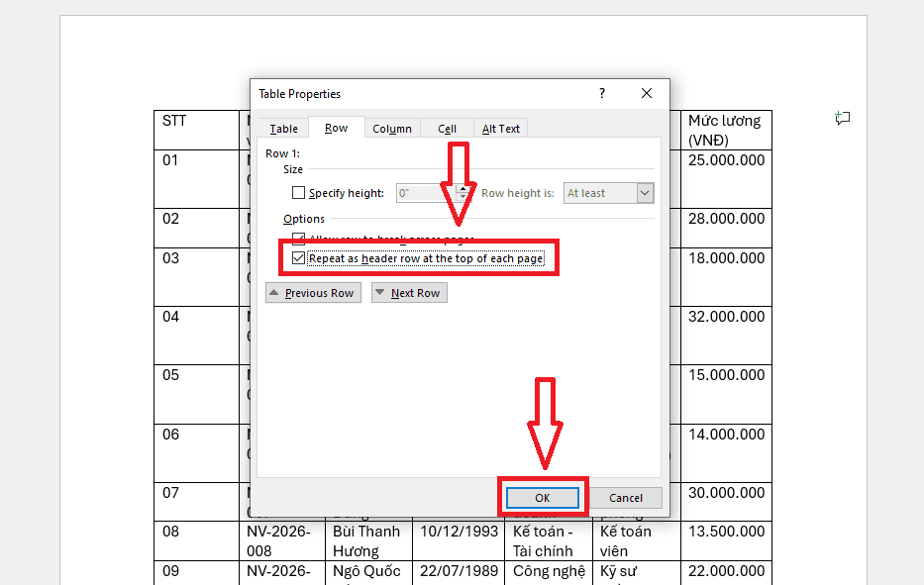This screenshot has height=585, width=924.
Task: Select the salary cell 30.000.000
Action: [726, 502]
